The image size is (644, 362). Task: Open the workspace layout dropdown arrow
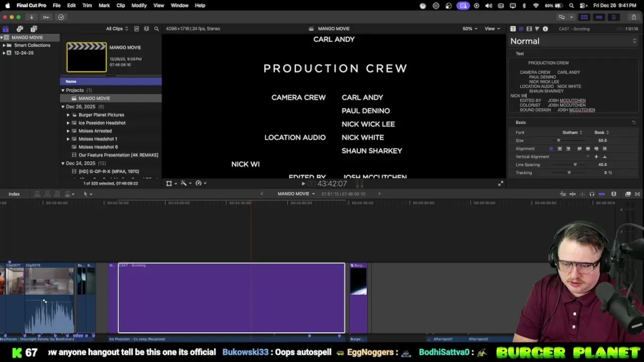tap(571, 17)
